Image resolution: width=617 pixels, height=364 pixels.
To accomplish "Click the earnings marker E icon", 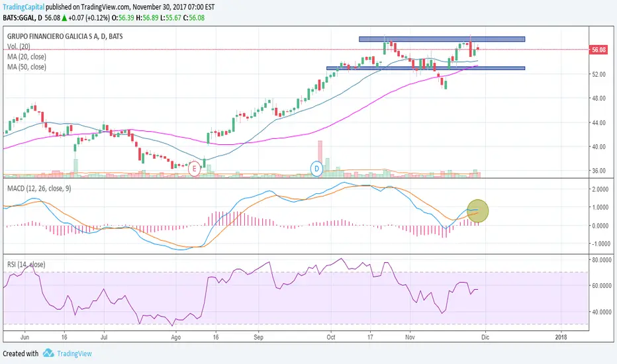I will click(194, 169).
